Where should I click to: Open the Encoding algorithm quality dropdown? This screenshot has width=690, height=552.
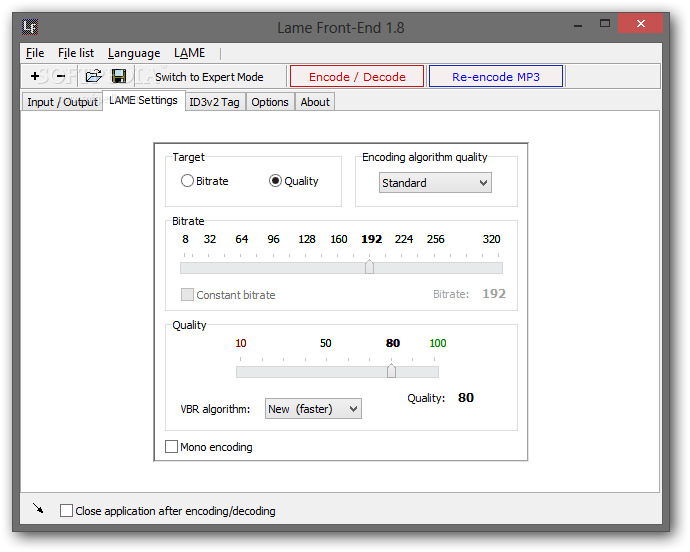coord(435,183)
